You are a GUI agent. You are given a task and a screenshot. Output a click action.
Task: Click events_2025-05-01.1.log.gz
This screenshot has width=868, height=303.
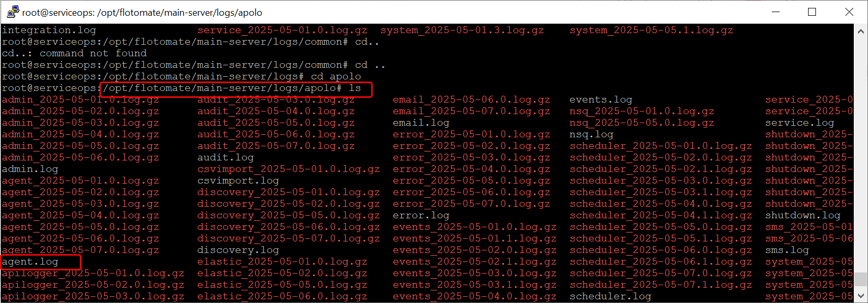pyautogui.click(x=475, y=238)
